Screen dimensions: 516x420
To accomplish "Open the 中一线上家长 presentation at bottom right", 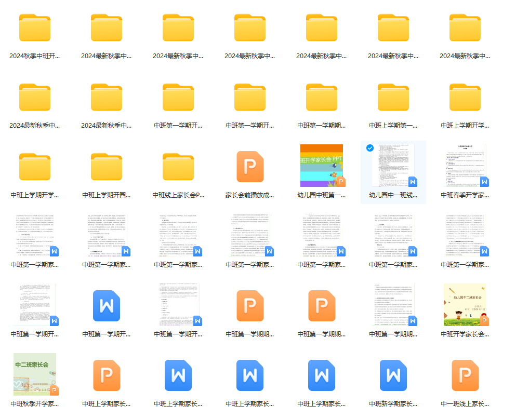I will coord(465,375).
